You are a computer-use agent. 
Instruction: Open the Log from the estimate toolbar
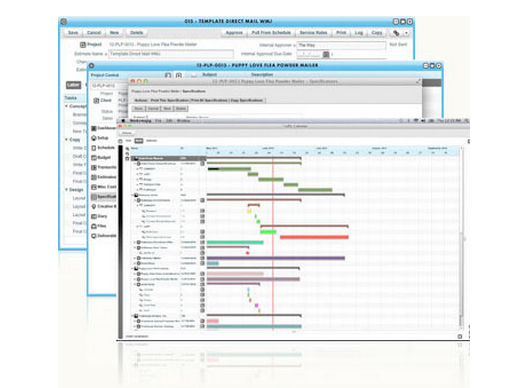(359, 33)
